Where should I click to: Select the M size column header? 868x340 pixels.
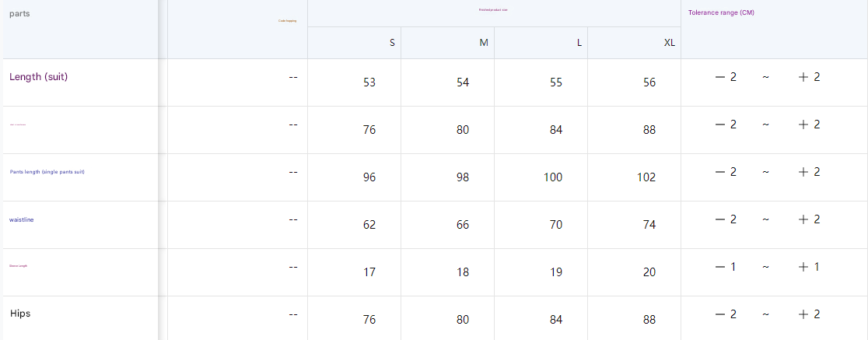point(484,43)
